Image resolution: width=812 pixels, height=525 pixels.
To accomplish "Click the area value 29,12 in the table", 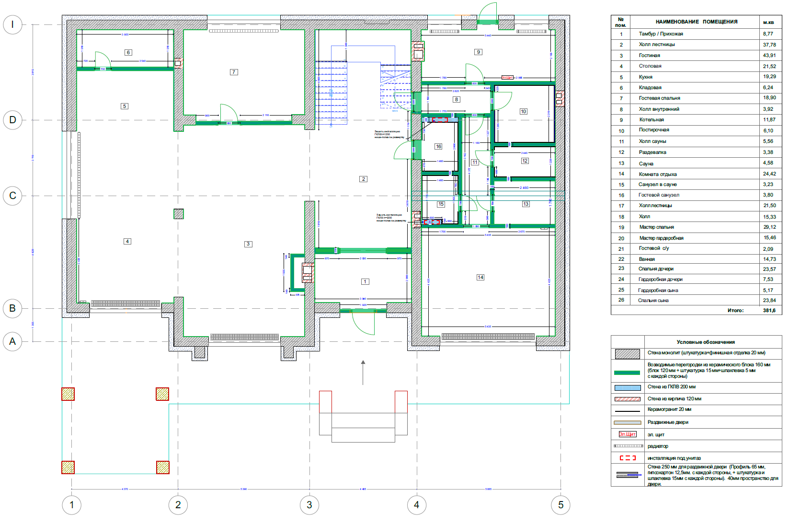I will 770,227.
